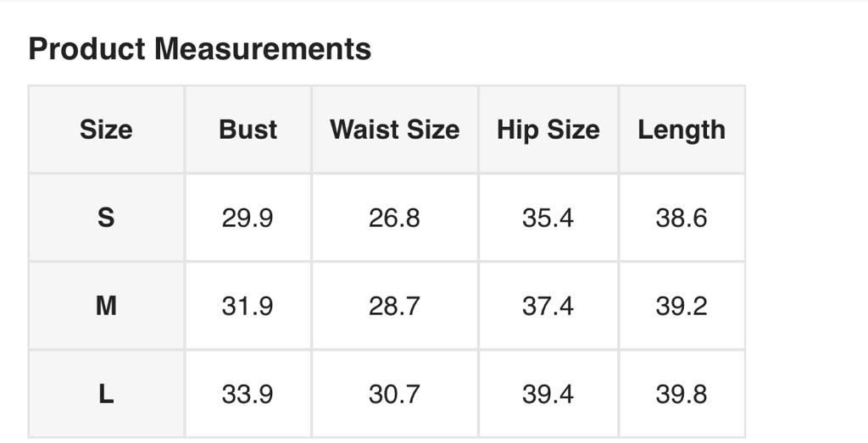The height and width of the screenshot is (443, 868).
Task: Select the S size row label
Action: (x=106, y=218)
